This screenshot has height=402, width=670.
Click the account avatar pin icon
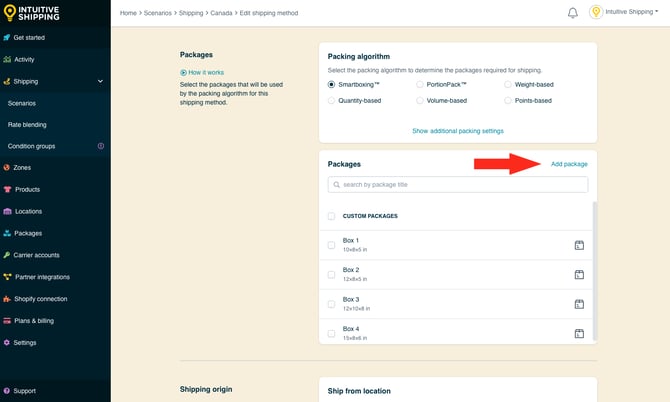click(x=596, y=12)
